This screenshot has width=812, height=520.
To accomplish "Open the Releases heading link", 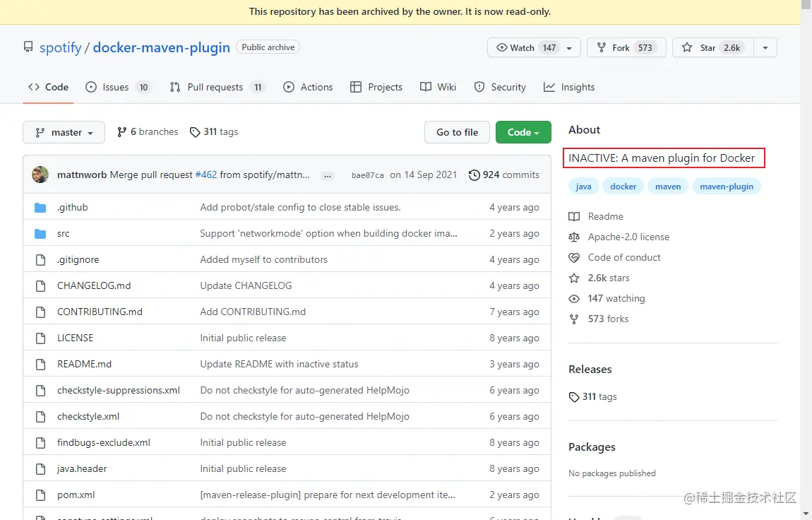I will (590, 370).
